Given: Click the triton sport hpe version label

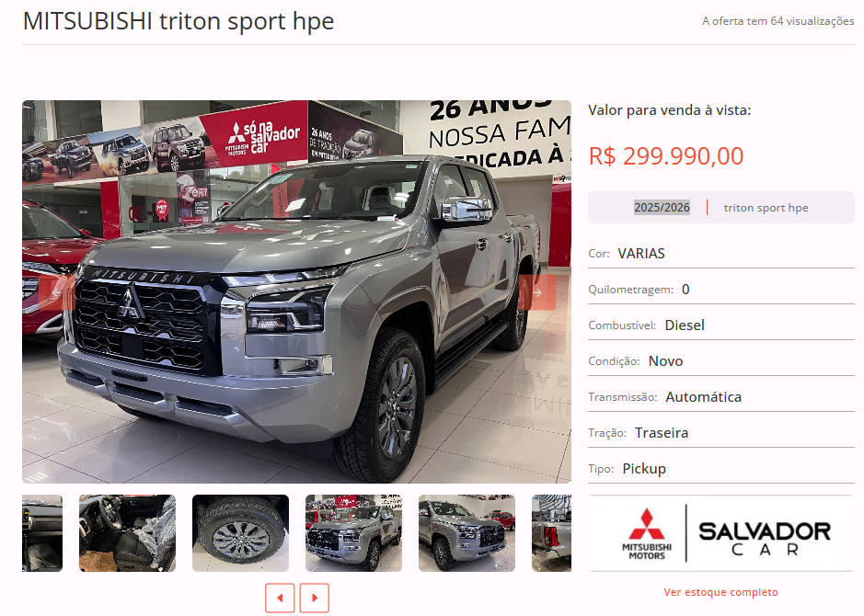Looking at the screenshot, I should 766,208.
